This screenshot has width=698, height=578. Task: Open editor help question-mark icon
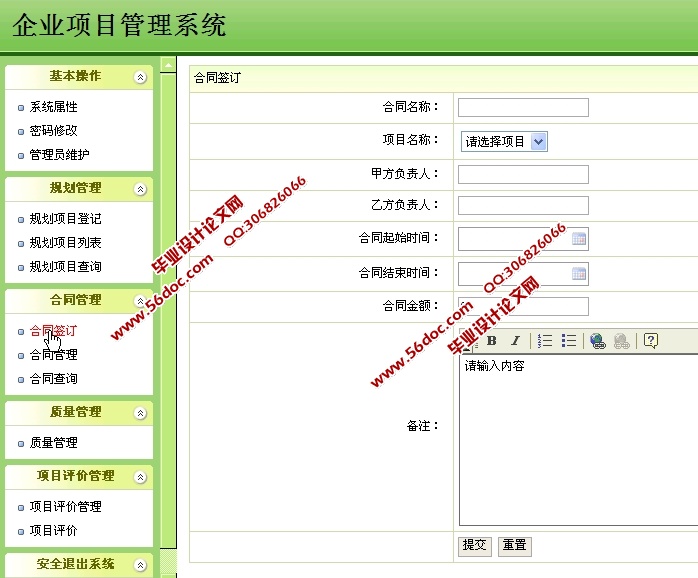click(x=651, y=341)
